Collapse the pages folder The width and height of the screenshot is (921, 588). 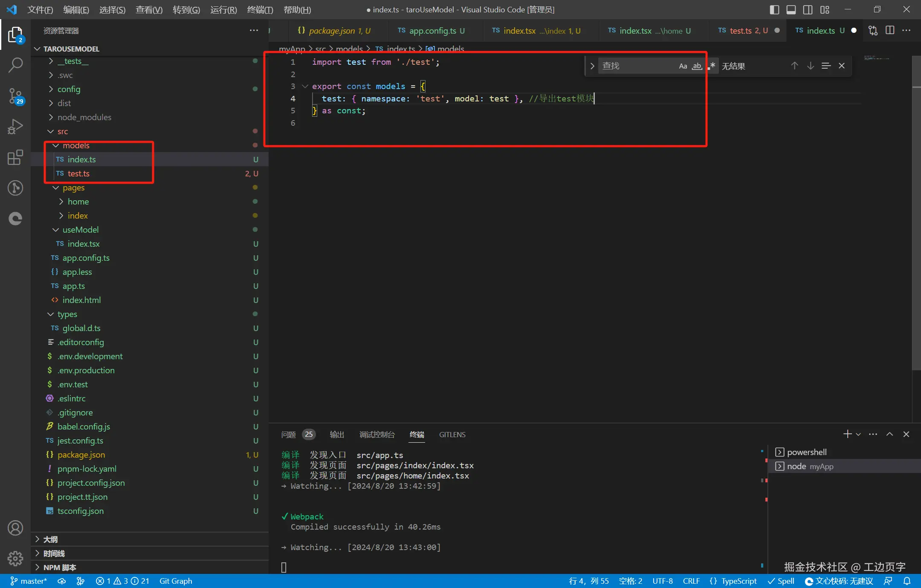[73, 187]
